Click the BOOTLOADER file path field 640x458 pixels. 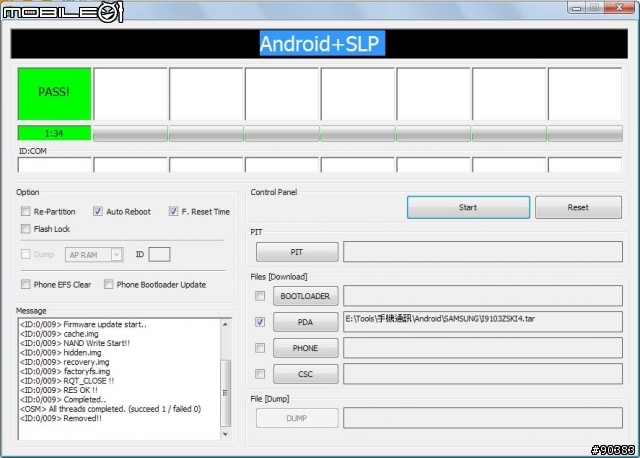[483, 296]
